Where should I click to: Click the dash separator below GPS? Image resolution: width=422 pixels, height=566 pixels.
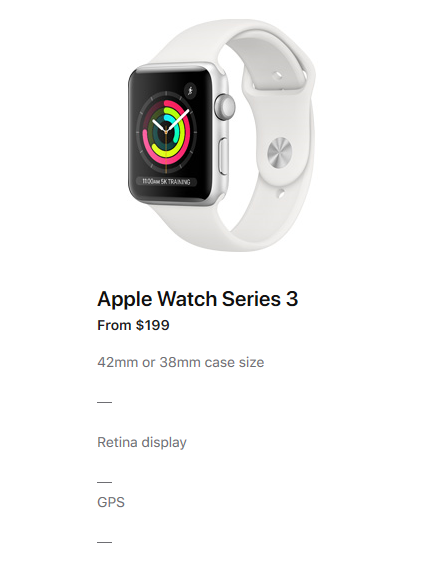(104, 542)
